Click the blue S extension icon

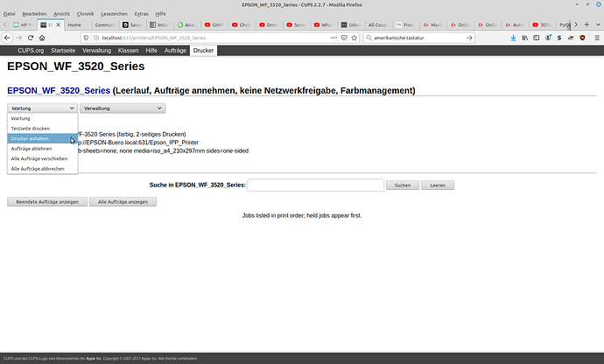559,38
